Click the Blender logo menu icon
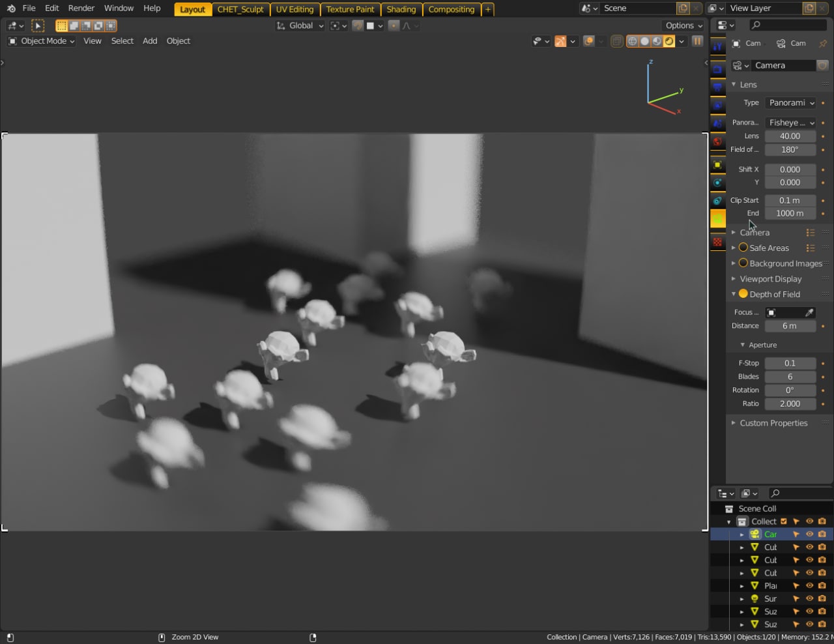Viewport: 834px width, 644px height. coord(10,8)
